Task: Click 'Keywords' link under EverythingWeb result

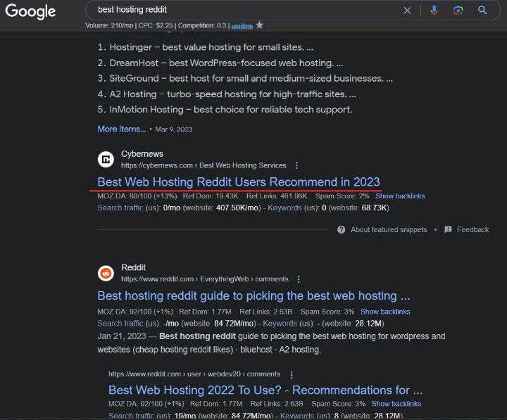Action: [x=280, y=324]
